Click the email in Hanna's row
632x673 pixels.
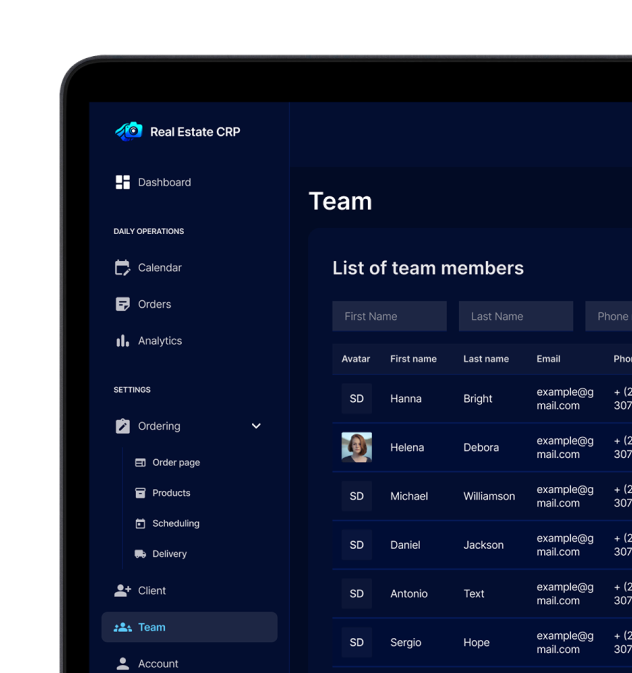pos(565,399)
